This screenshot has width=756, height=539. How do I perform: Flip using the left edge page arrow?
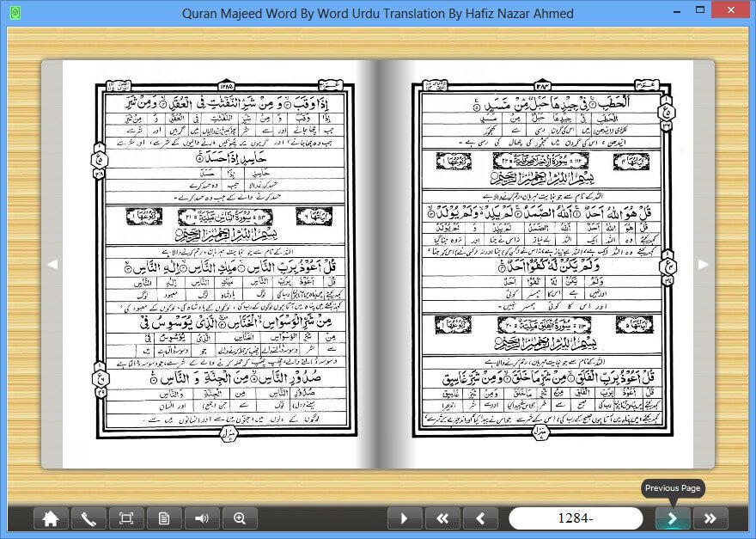[x=52, y=264]
